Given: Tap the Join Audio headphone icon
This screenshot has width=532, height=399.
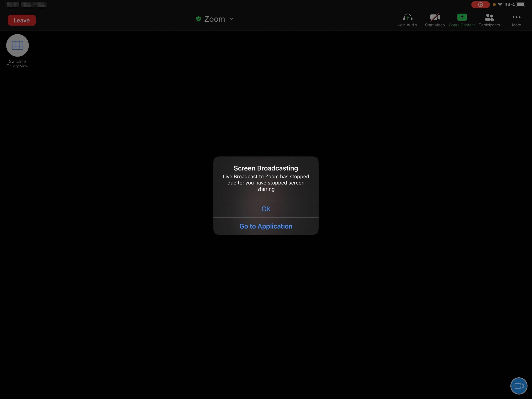Looking at the screenshot, I should tap(408, 17).
